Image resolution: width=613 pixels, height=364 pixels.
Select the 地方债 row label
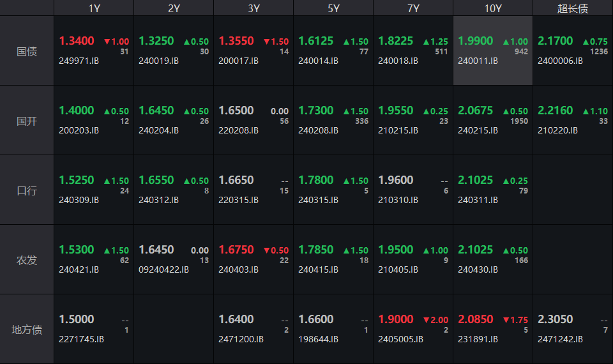(27, 330)
